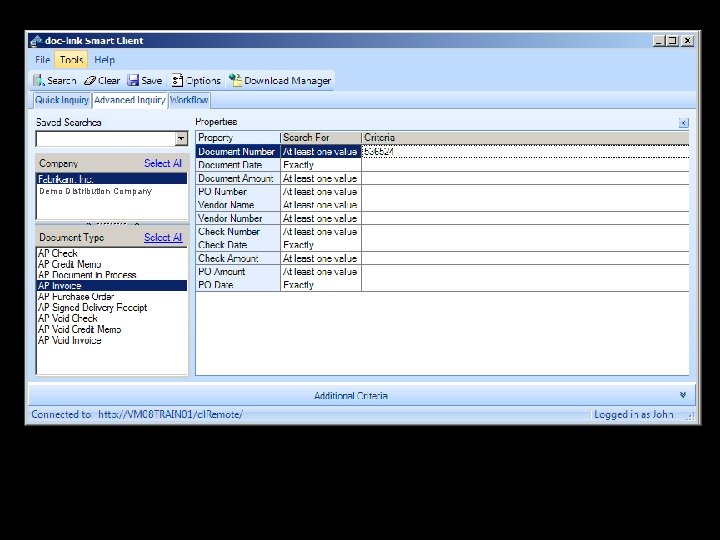Select Fabrikam, Inc. company
The width and height of the screenshot is (720, 540).
pyautogui.click(x=112, y=179)
